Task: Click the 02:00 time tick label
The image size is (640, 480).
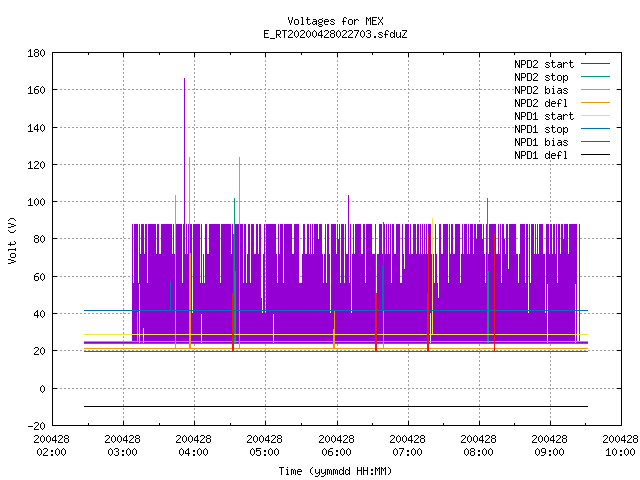Action: pos(51,452)
